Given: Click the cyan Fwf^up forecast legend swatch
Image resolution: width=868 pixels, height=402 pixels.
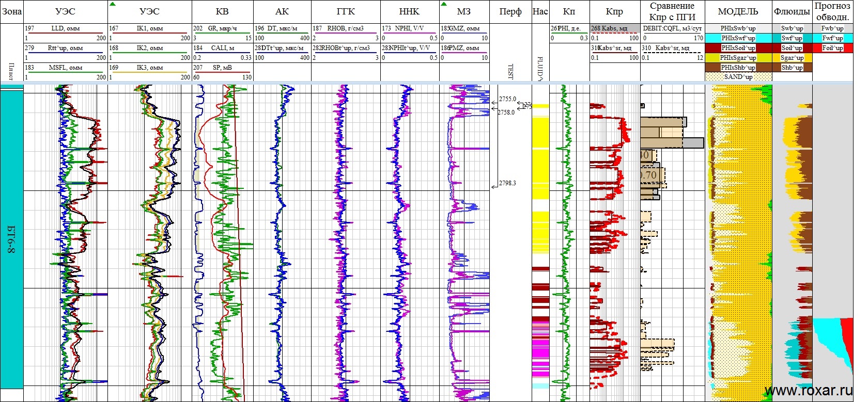Looking at the screenshot, I should click(832, 38).
